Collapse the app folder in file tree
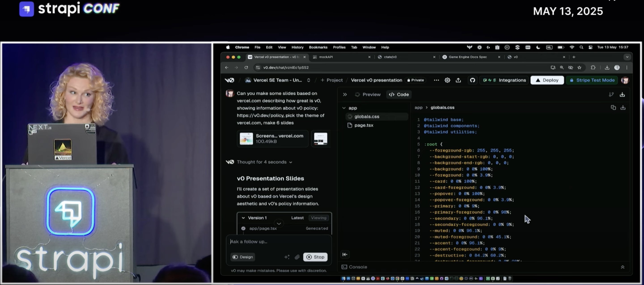The width and height of the screenshot is (644, 285). (344, 108)
